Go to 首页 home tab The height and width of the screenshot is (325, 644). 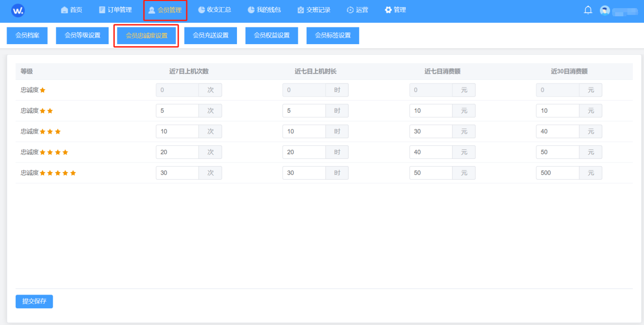coord(72,10)
